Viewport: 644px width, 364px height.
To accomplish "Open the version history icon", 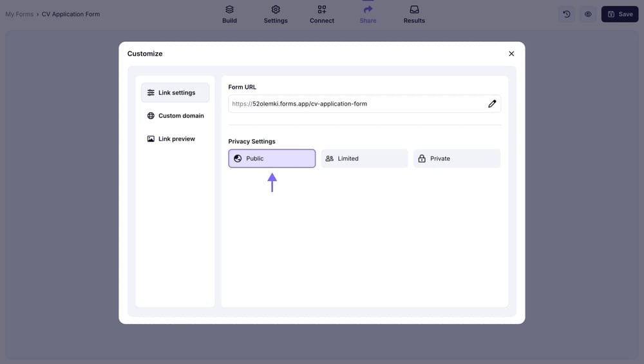I will 566,14.
